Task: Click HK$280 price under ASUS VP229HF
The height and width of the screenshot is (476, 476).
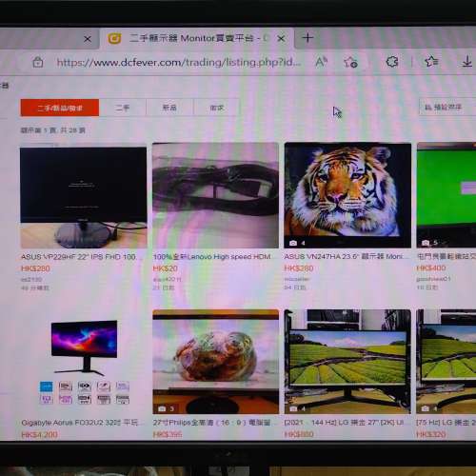Action: 35,268
